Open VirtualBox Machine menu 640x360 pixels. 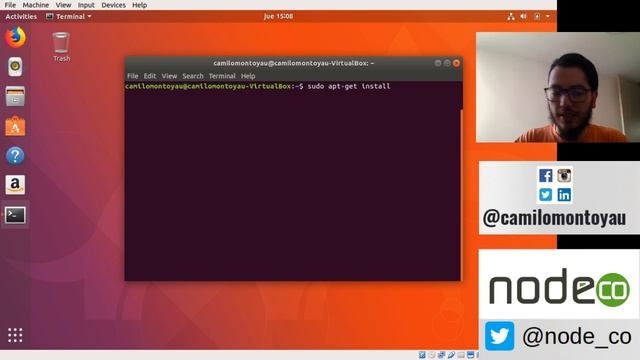(x=36, y=5)
